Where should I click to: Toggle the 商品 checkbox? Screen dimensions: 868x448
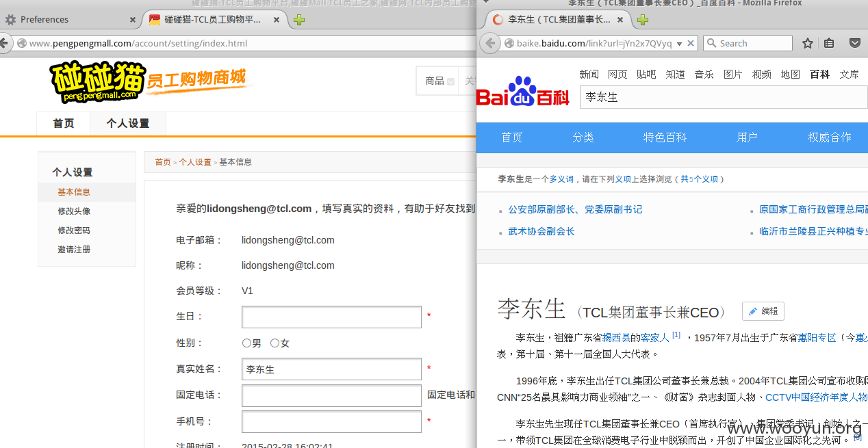coord(450,81)
